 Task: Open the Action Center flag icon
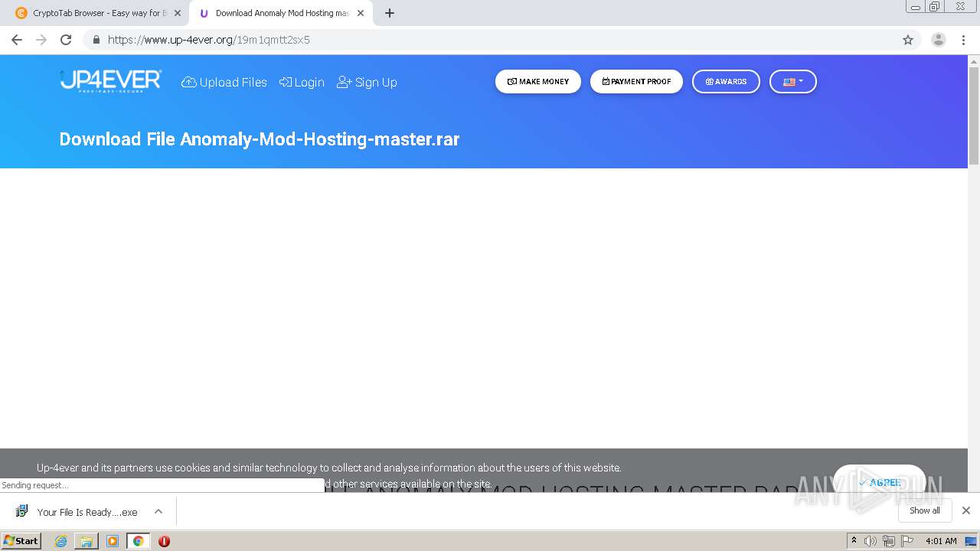[x=906, y=541]
